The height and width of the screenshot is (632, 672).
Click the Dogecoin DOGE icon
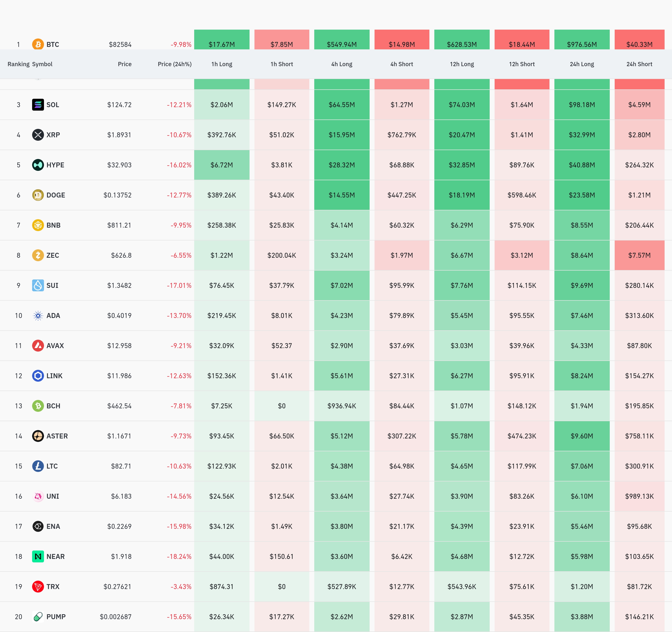pyautogui.click(x=38, y=195)
